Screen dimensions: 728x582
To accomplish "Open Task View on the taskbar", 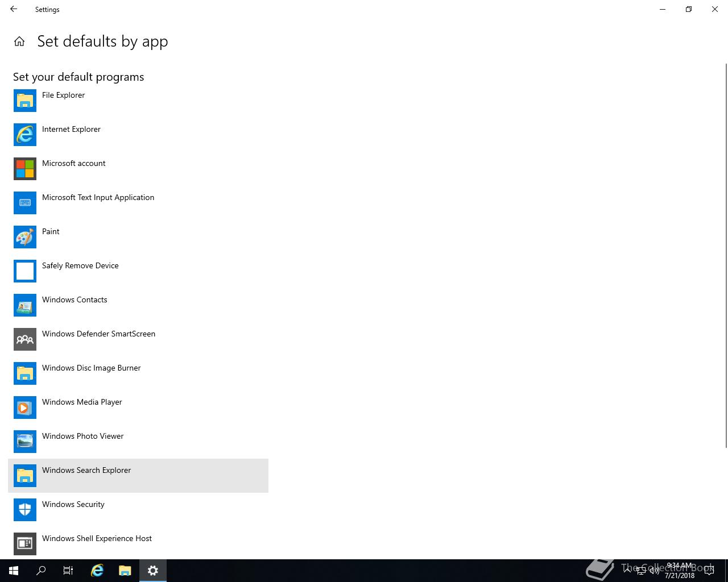I will (x=68, y=571).
